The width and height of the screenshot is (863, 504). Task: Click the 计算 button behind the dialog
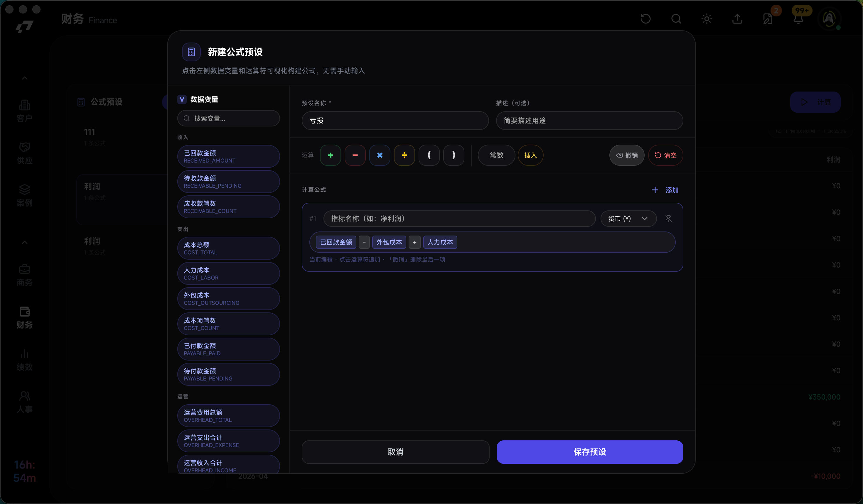(x=815, y=102)
